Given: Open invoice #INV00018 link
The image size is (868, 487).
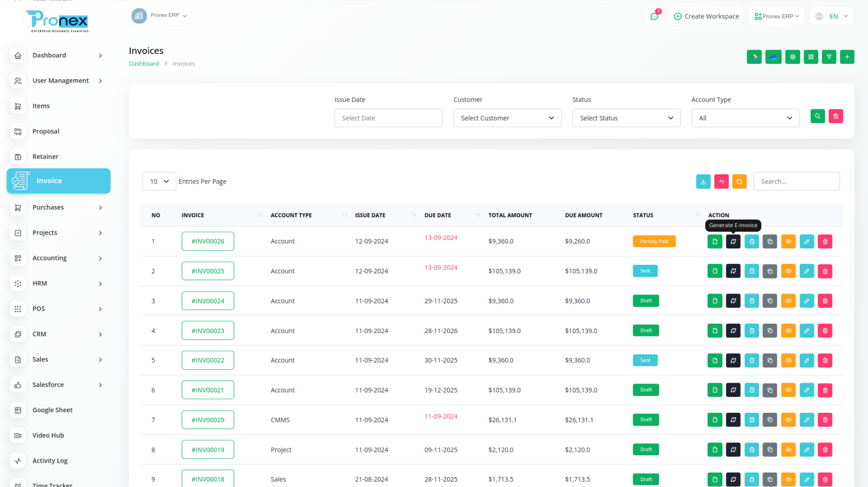Looking at the screenshot, I should point(208,479).
